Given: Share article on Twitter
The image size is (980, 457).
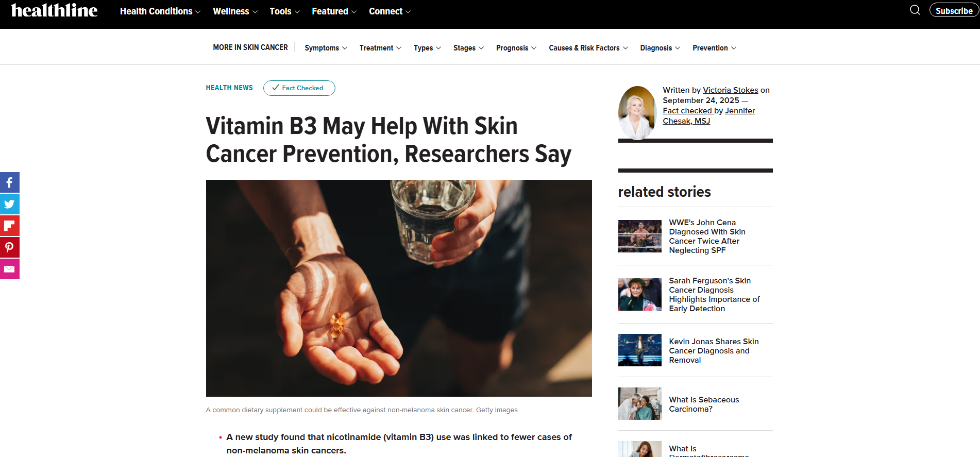Looking at the screenshot, I should (9, 204).
